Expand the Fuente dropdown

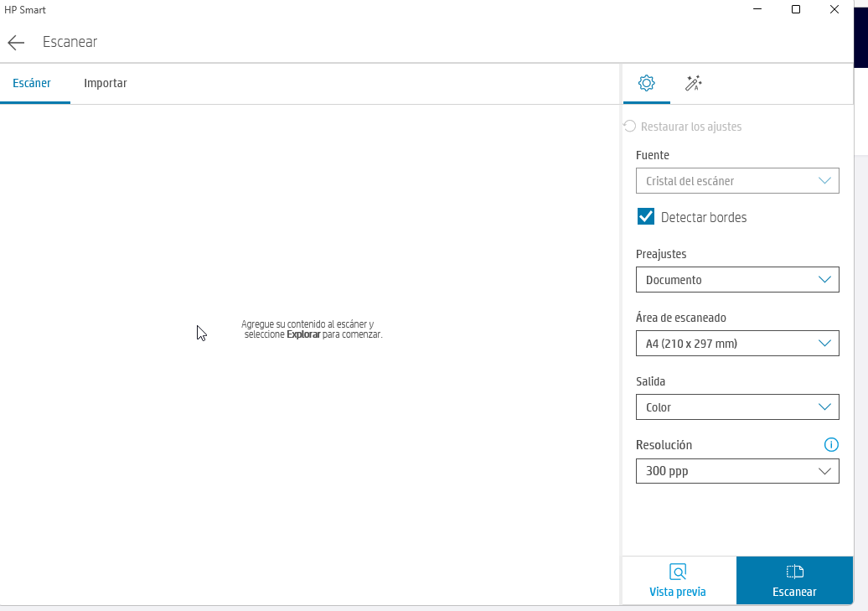tap(737, 181)
